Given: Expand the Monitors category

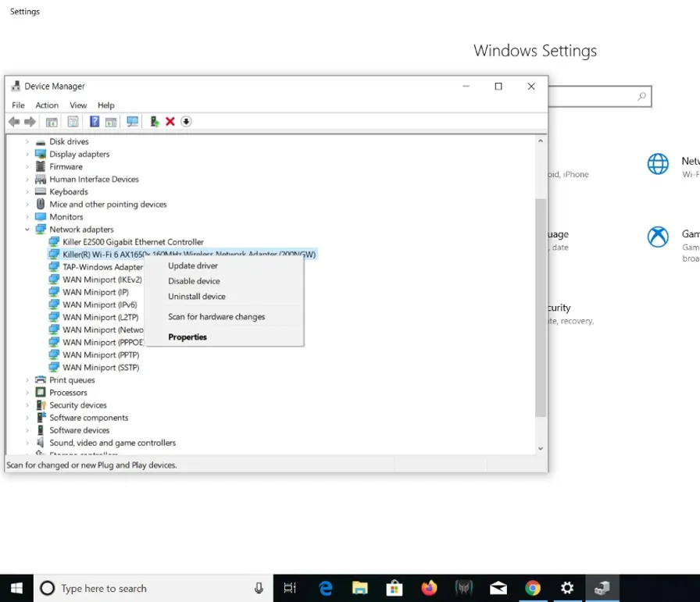Looking at the screenshot, I should (x=27, y=217).
